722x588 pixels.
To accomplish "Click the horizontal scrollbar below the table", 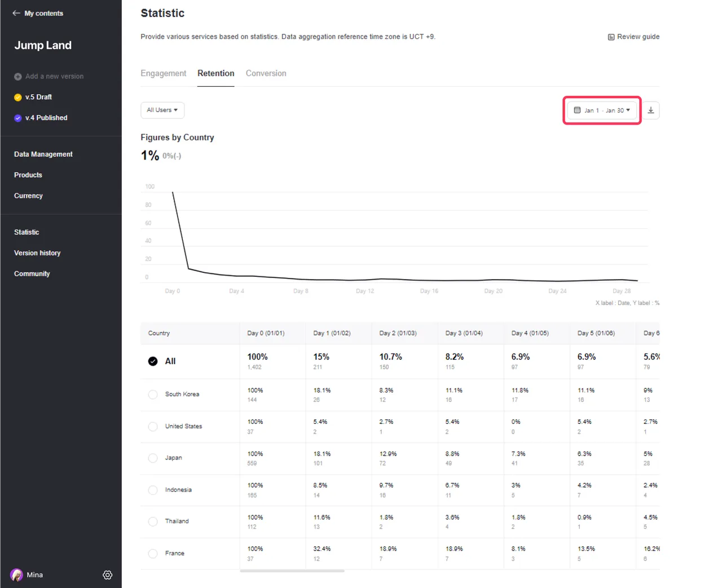I will [x=292, y=571].
